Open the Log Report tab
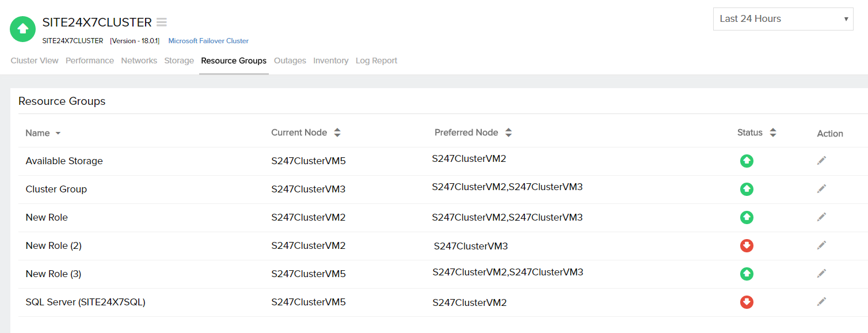 point(376,60)
